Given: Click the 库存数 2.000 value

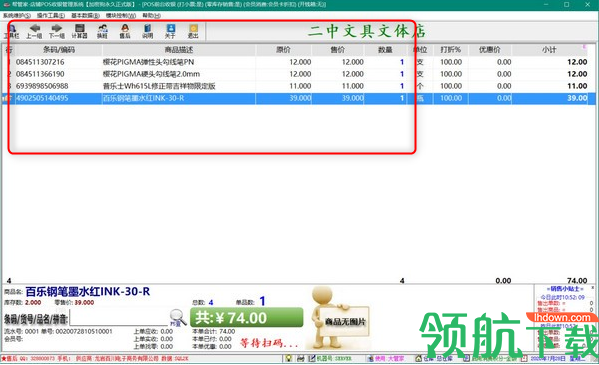Looking at the screenshot, I should [x=33, y=302].
